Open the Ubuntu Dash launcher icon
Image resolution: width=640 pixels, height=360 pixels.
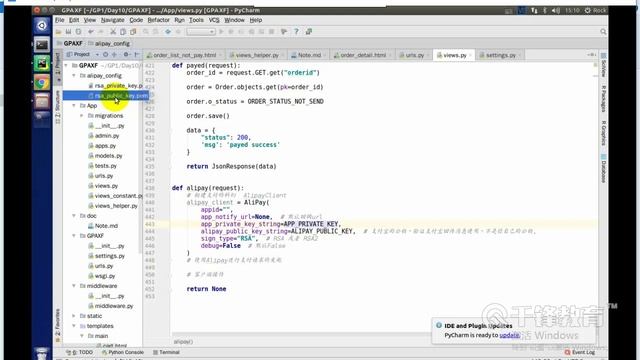42,26
